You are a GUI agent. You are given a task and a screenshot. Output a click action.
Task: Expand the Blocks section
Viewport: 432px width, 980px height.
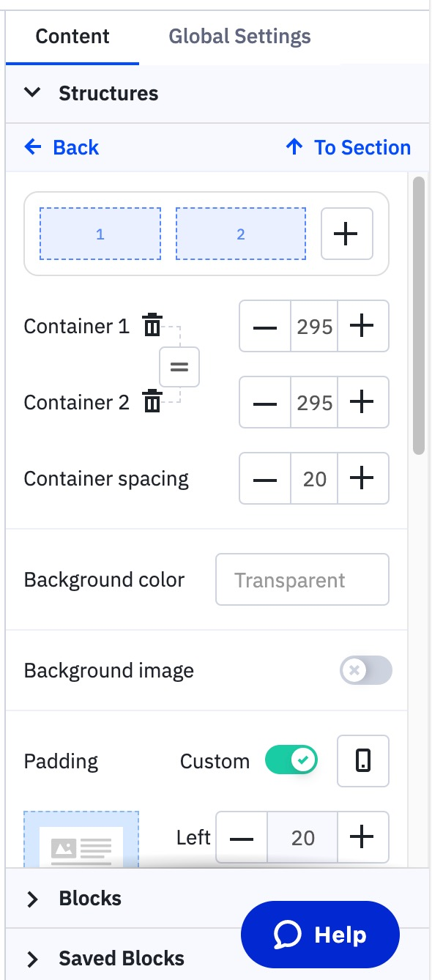[x=32, y=898]
